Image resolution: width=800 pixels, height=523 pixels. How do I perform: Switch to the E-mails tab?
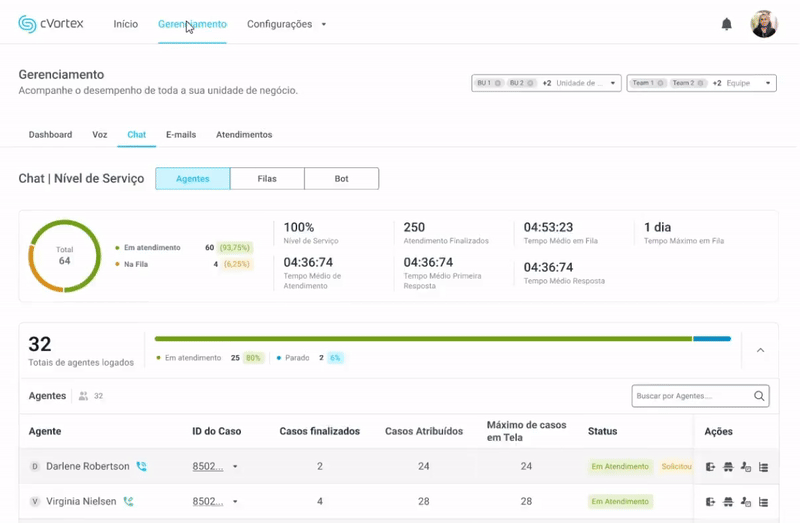[x=181, y=134]
